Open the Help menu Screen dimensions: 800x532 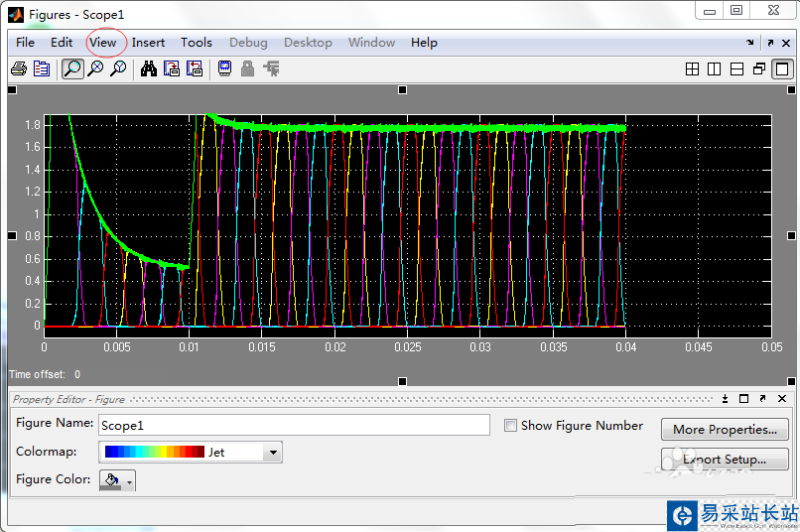click(424, 43)
